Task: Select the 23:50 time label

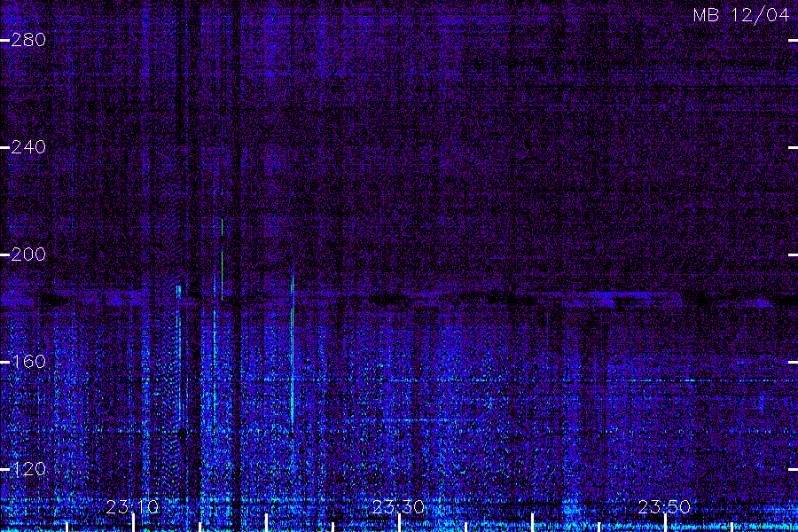Action: 664,507
